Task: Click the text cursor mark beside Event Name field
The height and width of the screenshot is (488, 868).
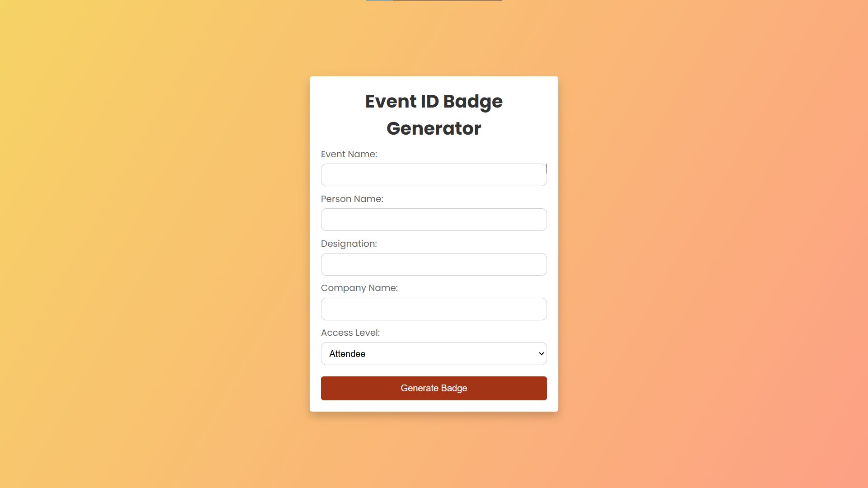Action: [x=547, y=169]
